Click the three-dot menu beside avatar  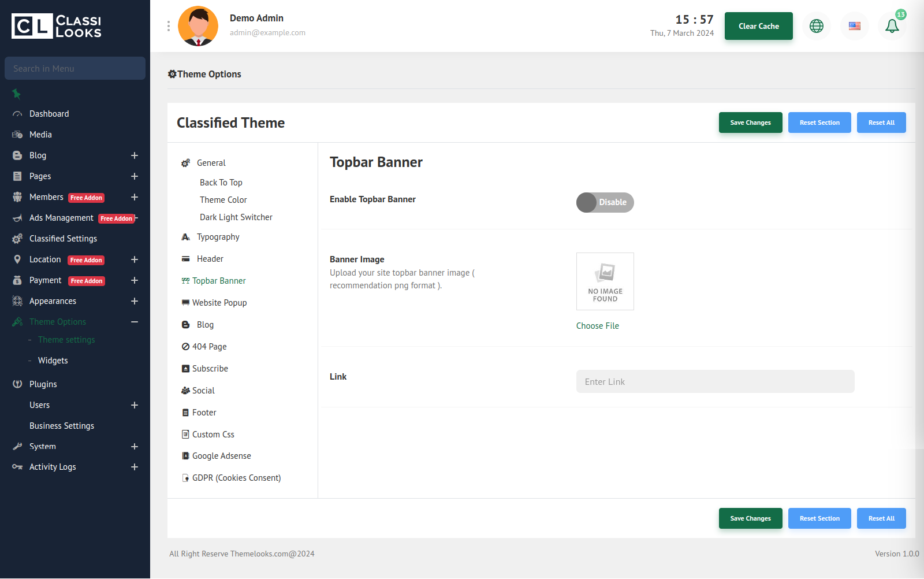tap(169, 26)
